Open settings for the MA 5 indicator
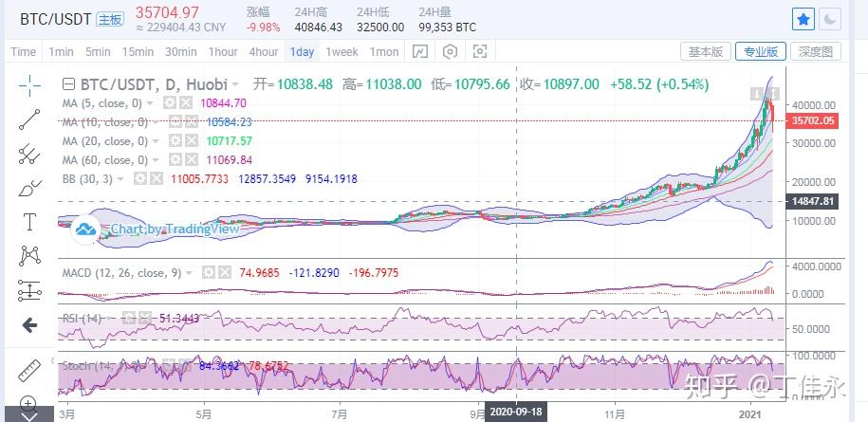 click(170, 102)
